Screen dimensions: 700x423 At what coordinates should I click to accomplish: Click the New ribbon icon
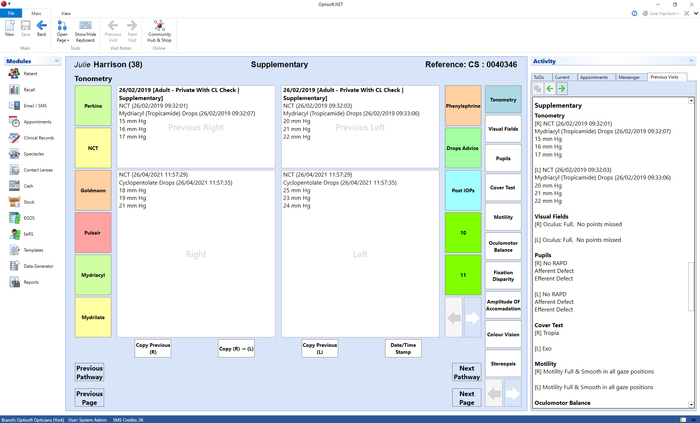[x=9, y=28]
